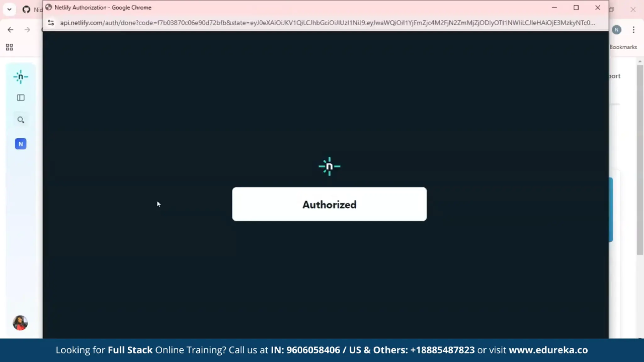
Task: Click the background page vertical scrollbar
Action: pos(640,160)
